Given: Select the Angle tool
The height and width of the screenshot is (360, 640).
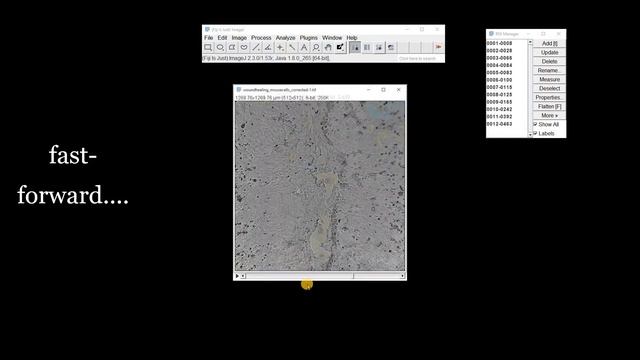Looking at the screenshot, I should click(268, 47).
